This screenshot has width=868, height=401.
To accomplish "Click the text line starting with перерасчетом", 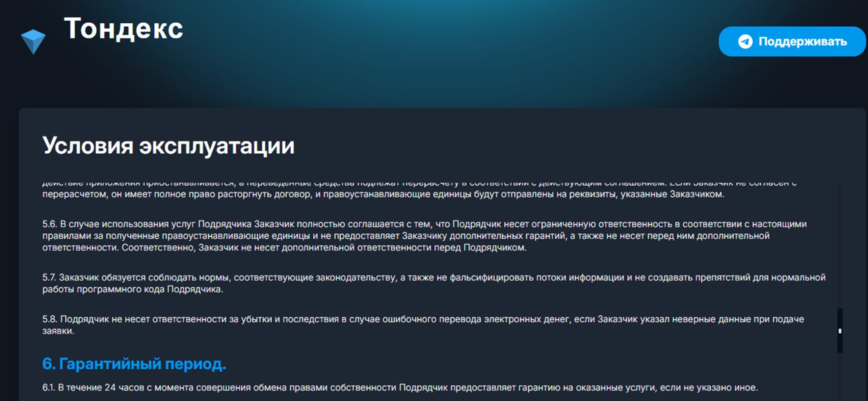I will (383, 194).
